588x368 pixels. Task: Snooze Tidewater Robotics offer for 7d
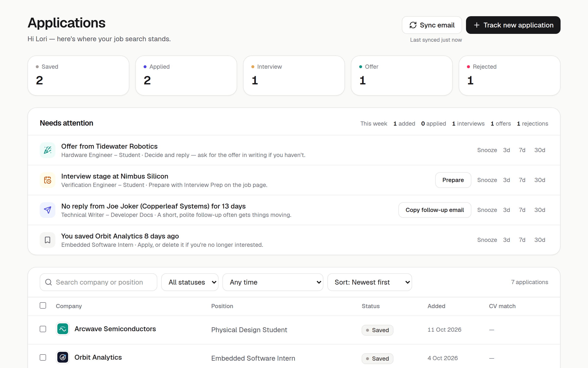(x=522, y=150)
